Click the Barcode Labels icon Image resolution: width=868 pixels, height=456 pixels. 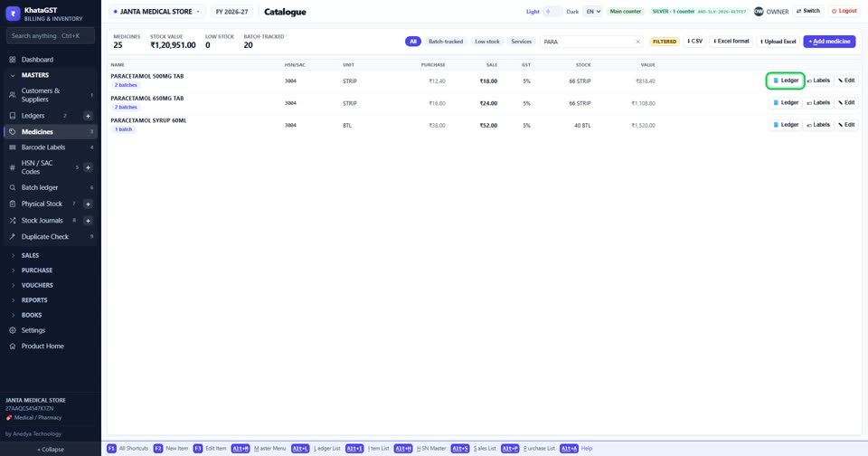(12, 147)
